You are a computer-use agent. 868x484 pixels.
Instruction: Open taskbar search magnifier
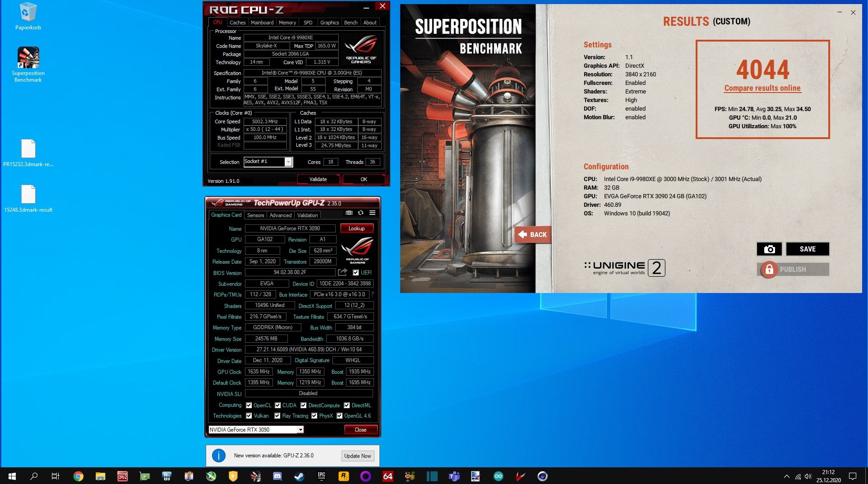point(34,476)
